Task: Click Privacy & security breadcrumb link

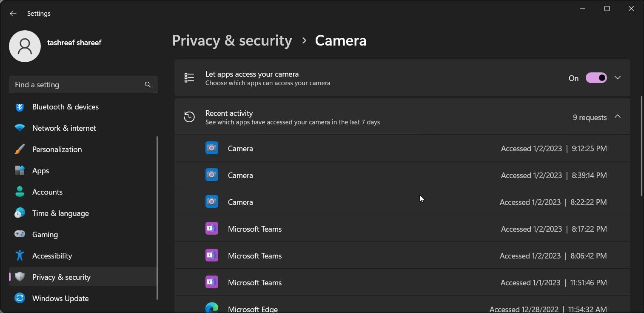Action: click(x=232, y=40)
